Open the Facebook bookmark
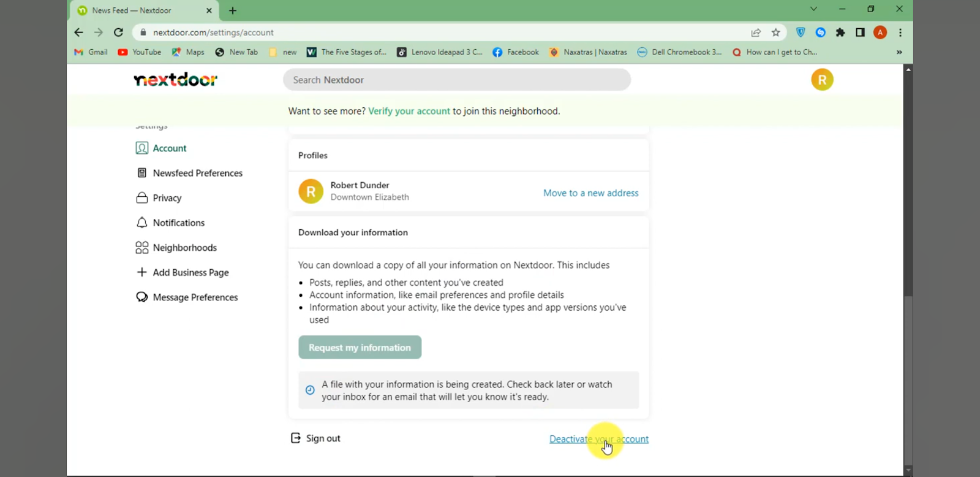980x477 pixels. 516,52
